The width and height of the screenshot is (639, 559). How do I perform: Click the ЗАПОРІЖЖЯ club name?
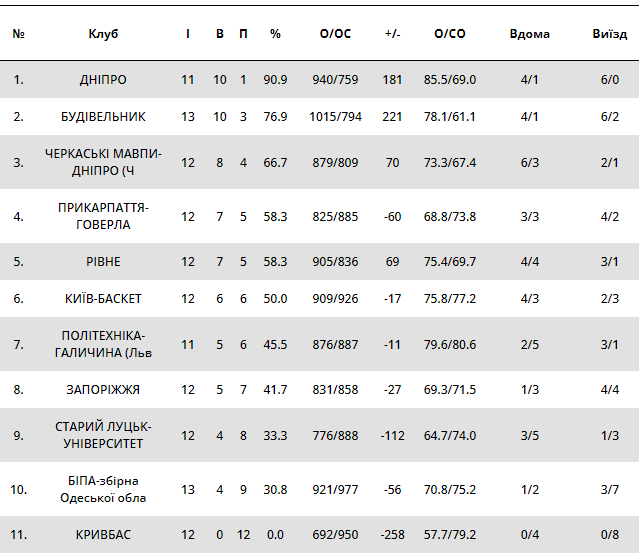pos(103,390)
